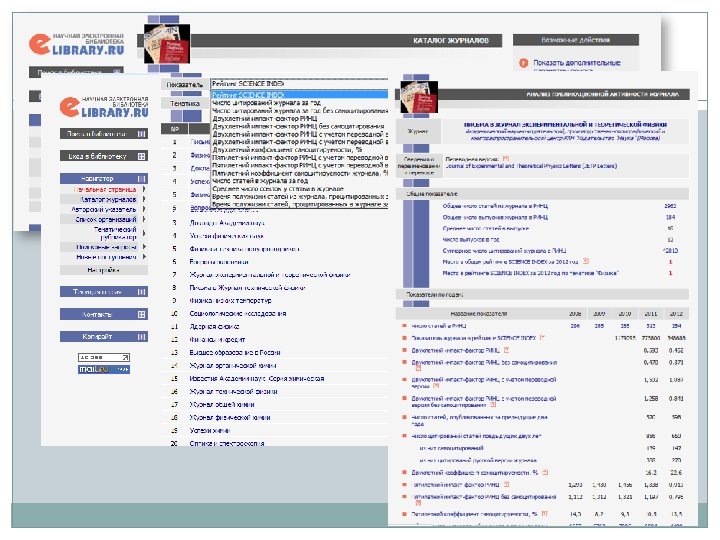Viewport: 720px width, 540px height.
Task: Click Показать дополнительные link
Action: 577,63
